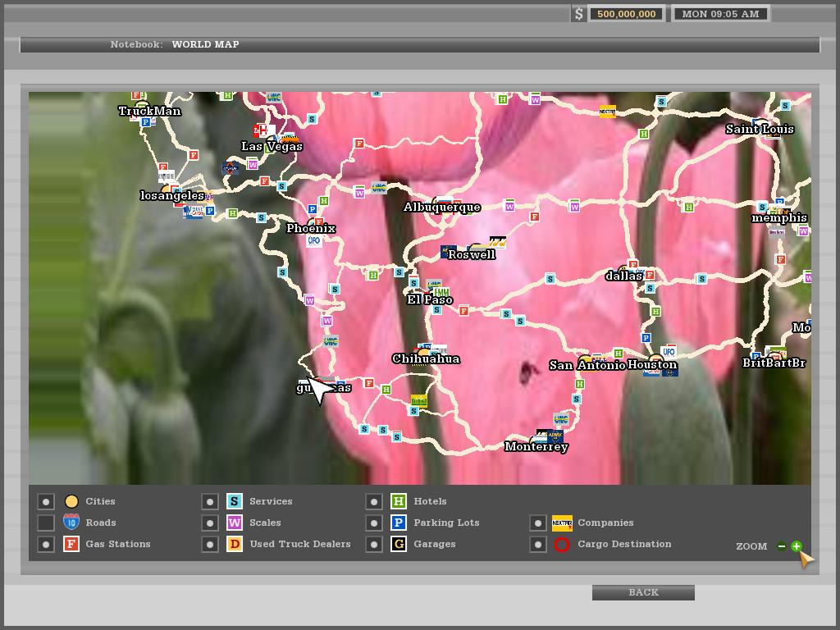Enable the Roads checkbox
This screenshot has height=630, width=840.
coord(46,523)
